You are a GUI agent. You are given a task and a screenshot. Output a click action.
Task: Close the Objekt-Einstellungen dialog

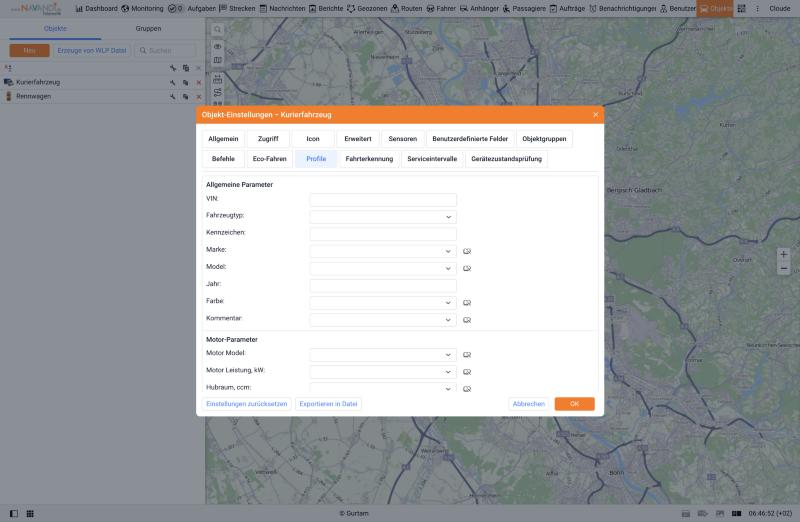tap(595, 115)
